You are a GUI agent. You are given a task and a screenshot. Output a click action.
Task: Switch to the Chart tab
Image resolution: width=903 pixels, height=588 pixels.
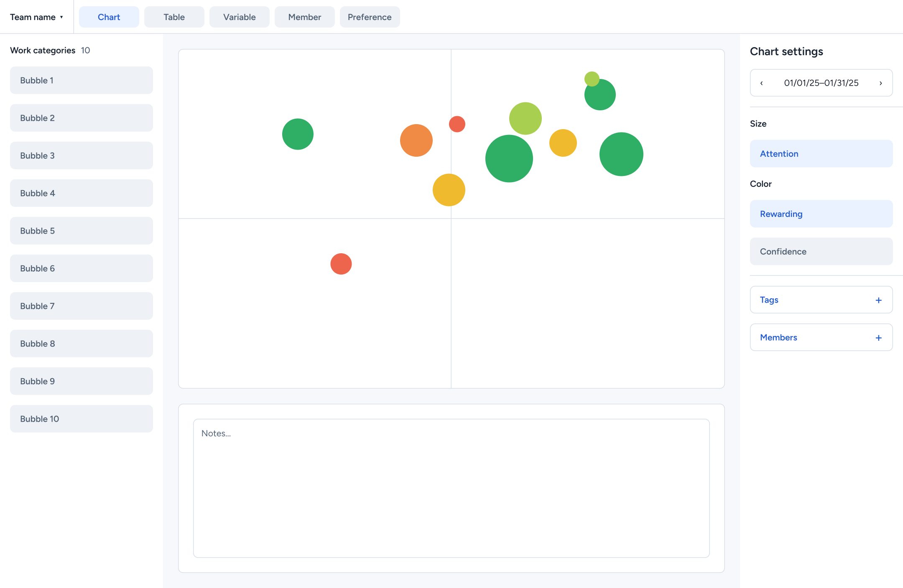109,17
